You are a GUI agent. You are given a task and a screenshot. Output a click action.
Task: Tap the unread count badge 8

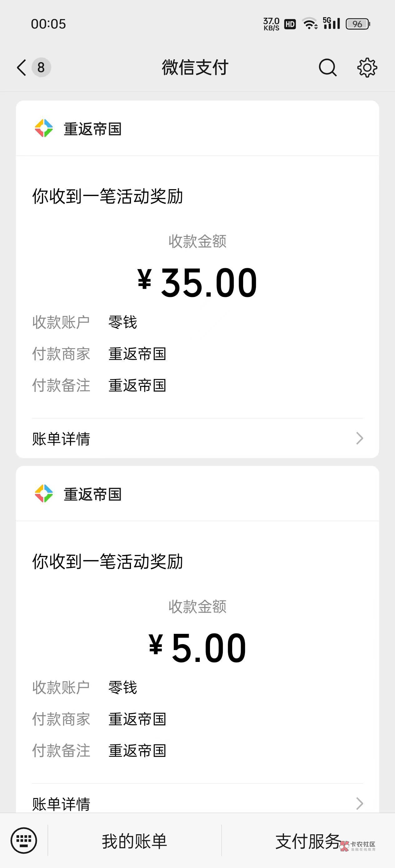click(x=41, y=68)
